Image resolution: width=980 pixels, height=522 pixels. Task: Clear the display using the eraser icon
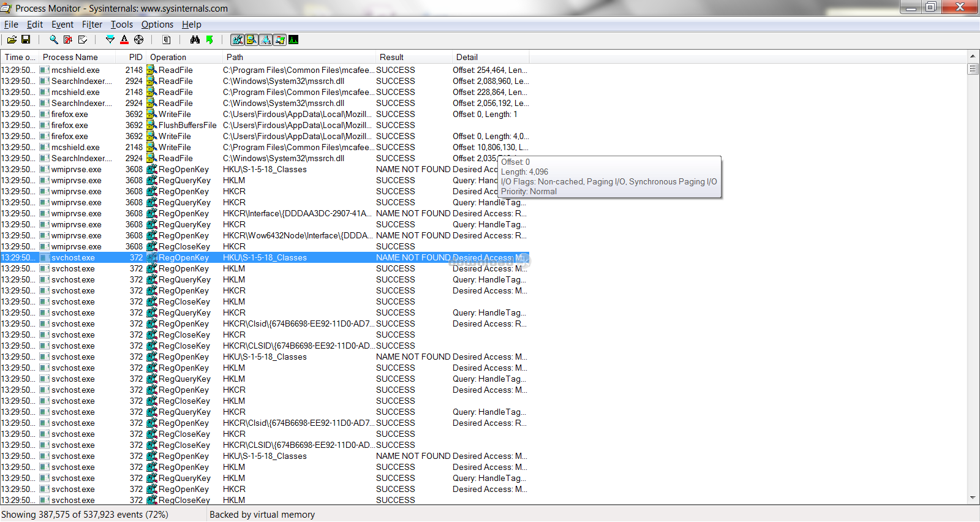tap(83, 40)
